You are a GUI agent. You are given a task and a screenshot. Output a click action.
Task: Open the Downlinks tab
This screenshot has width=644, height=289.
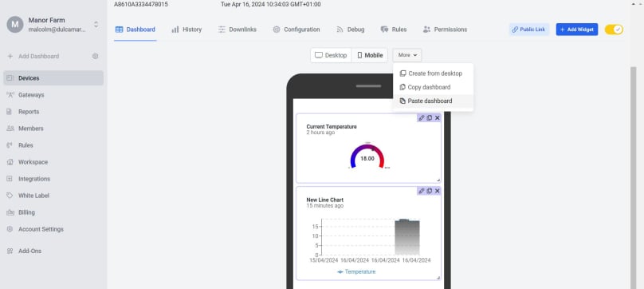tap(237, 30)
